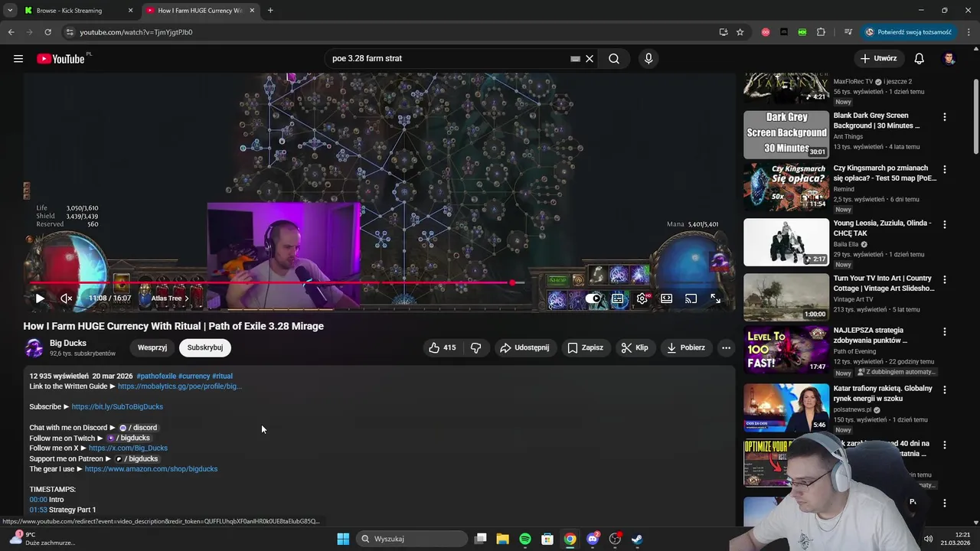Open Chrome media controls icon
Screen dimensions: 980x551
pyautogui.click(x=848, y=32)
